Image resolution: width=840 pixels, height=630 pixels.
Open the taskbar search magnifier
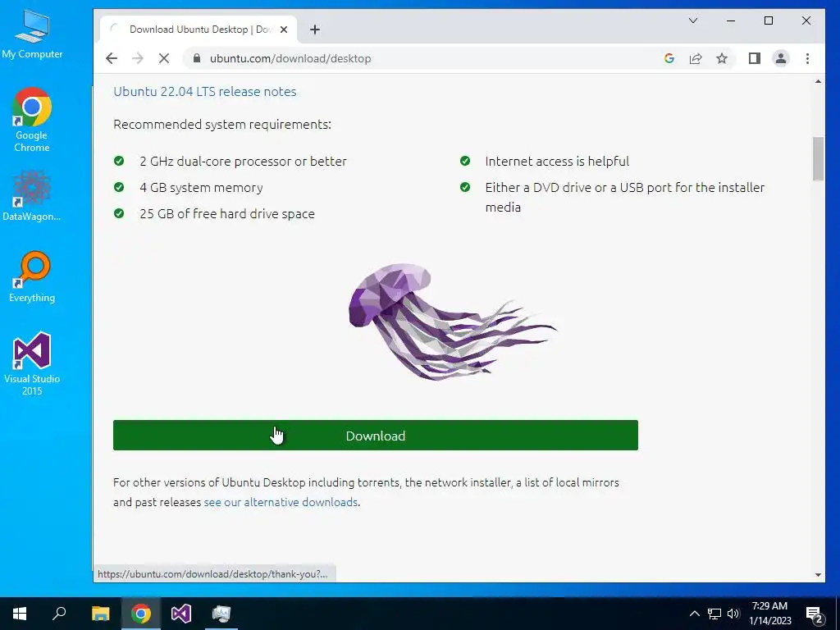59,614
